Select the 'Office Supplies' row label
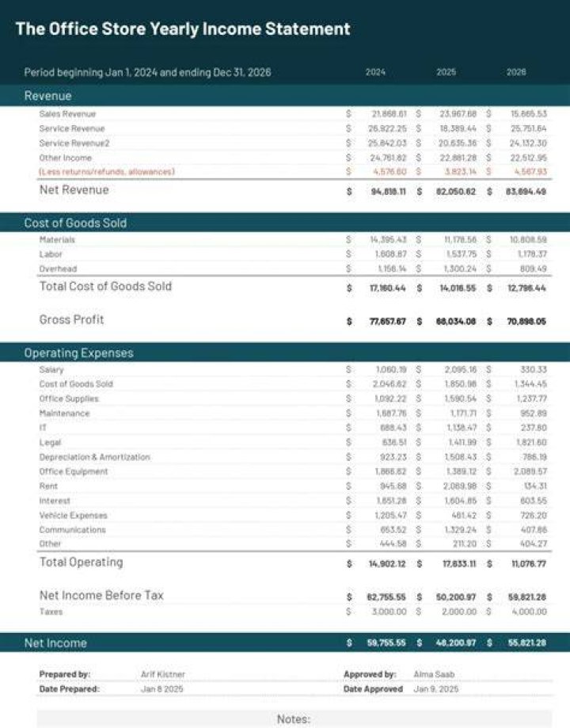Screen dimensions: 570x728 pos(69,398)
